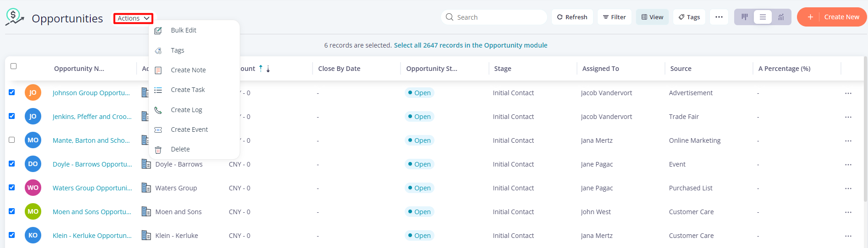The width and height of the screenshot is (868, 248).
Task: Click the three-dots more options button in toolbar
Action: 719,17
